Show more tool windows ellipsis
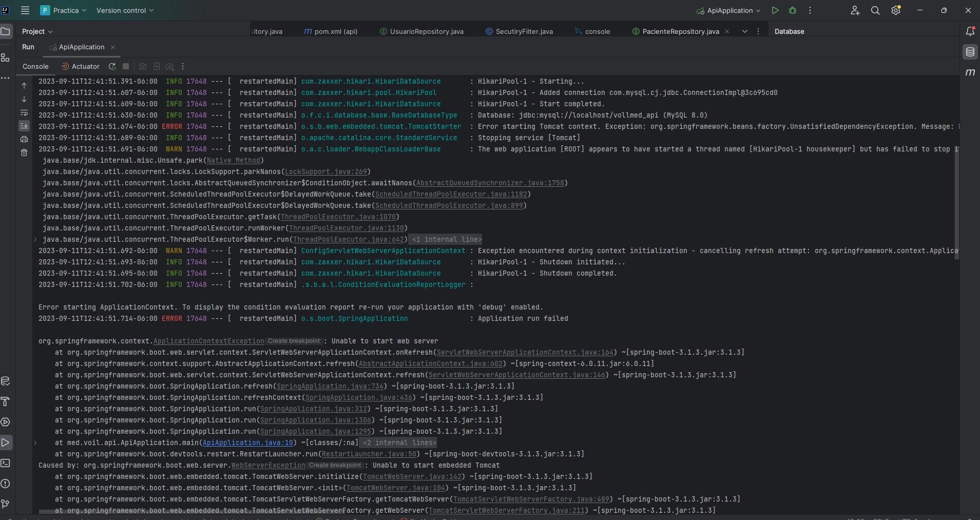The width and height of the screenshot is (980, 520). click(5, 78)
